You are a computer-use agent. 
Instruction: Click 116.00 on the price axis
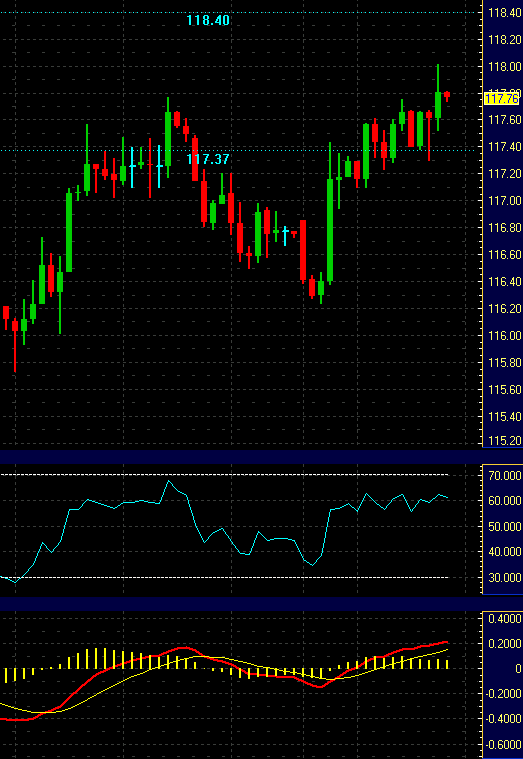click(x=505, y=335)
